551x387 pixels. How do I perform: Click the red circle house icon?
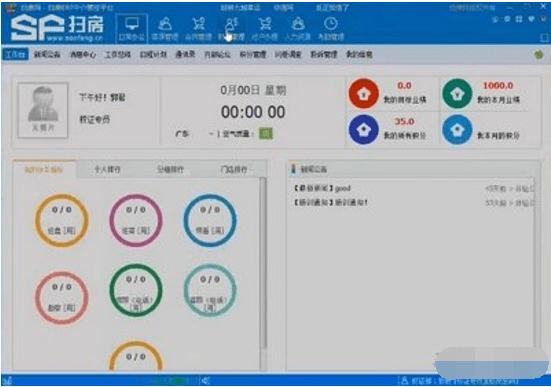[x=364, y=93]
